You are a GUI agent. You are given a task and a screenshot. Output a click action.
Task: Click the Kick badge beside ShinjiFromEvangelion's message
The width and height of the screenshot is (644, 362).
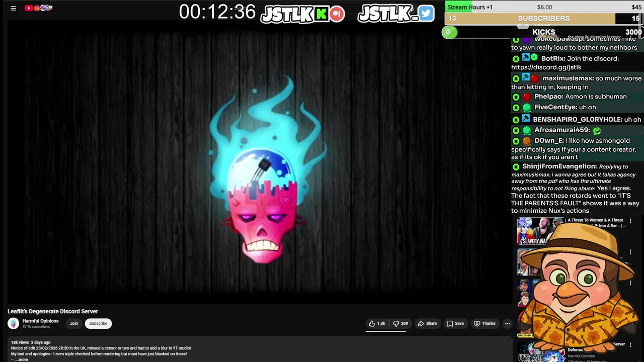pyautogui.click(x=516, y=167)
